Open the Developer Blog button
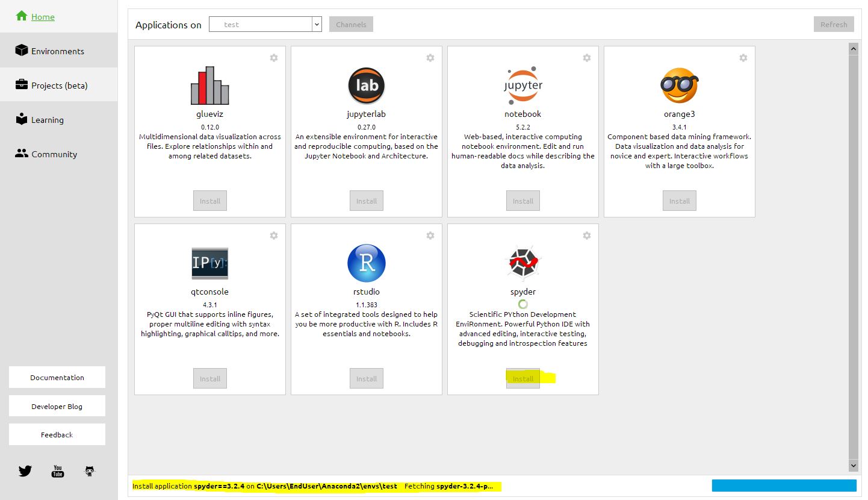This screenshot has height=500, width=868. coord(57,406)
